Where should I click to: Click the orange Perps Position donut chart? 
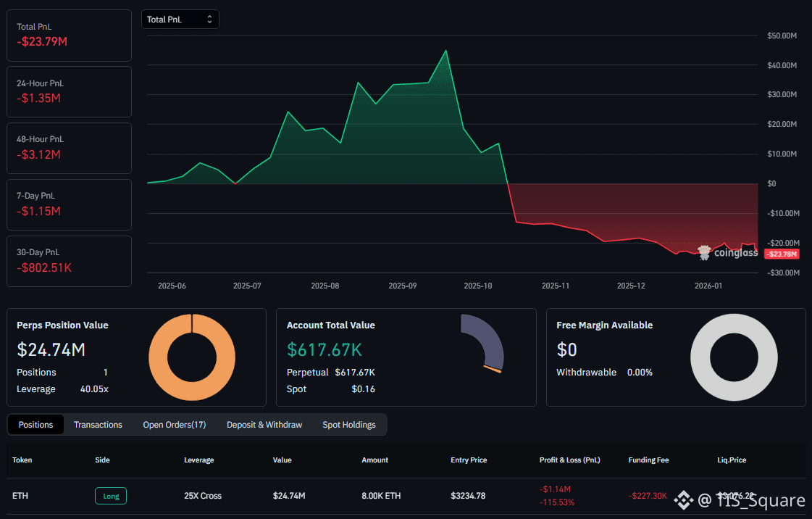[192, 357]
